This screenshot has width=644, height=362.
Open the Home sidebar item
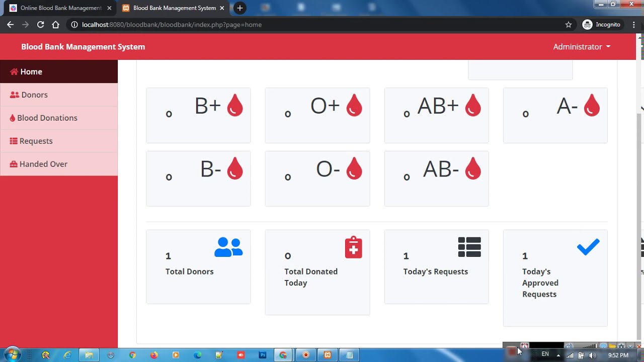coord(59,71)
